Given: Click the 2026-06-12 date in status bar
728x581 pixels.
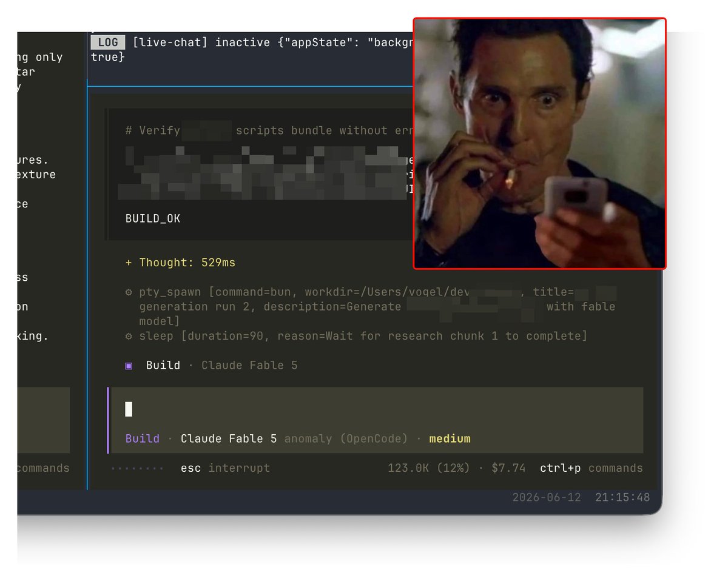Looking at the screenshot, I should click(x=547, y=497).
